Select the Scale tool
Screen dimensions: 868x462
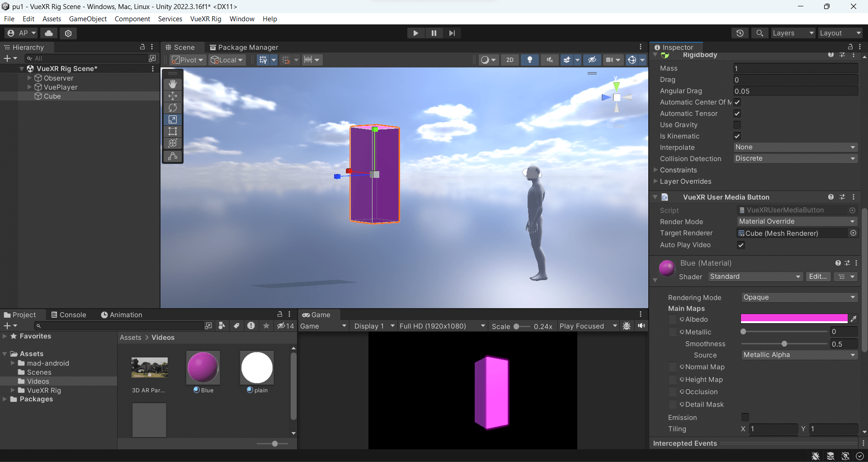[173, 119]
